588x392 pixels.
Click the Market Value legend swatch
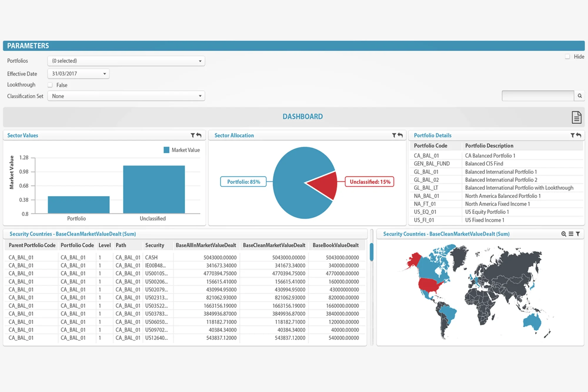pyautogui.click(x=166, y=150)
